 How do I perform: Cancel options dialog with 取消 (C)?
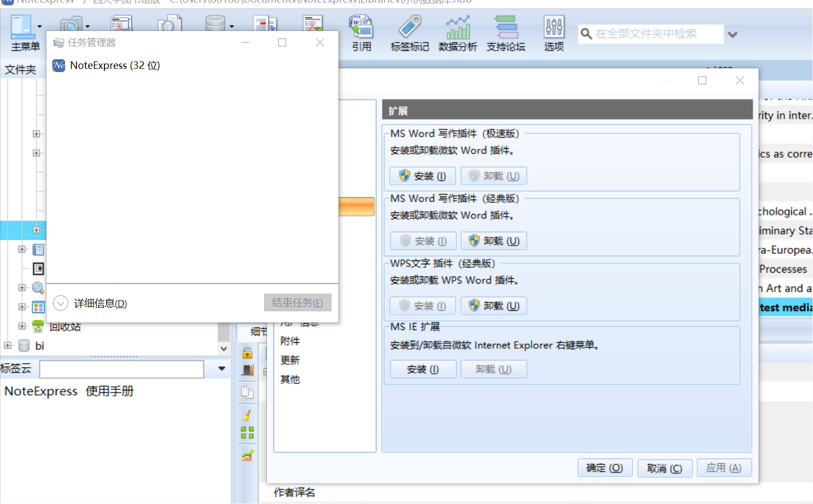665,468
